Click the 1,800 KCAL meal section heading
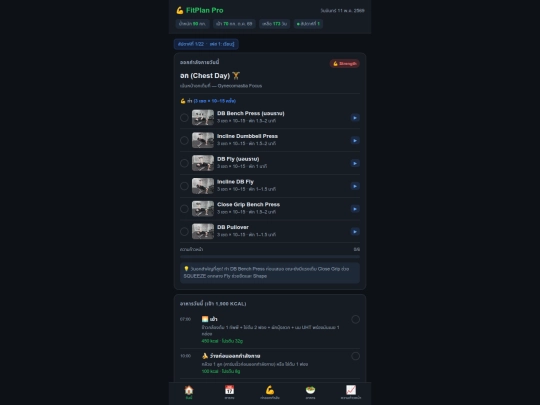Screen dimensions: 540x405 click(x=213, y=304)
